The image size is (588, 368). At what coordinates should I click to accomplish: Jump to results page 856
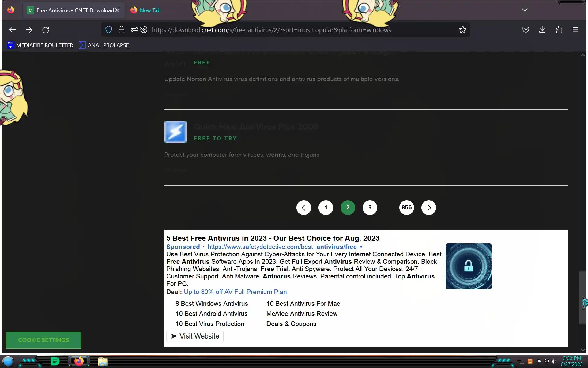click(406, 208)
